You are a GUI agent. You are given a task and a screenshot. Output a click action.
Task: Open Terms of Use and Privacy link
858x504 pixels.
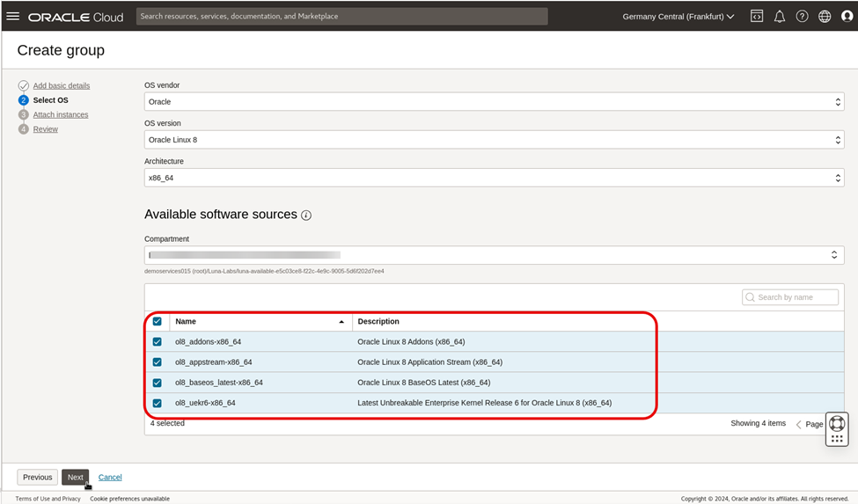coord(48,499)
